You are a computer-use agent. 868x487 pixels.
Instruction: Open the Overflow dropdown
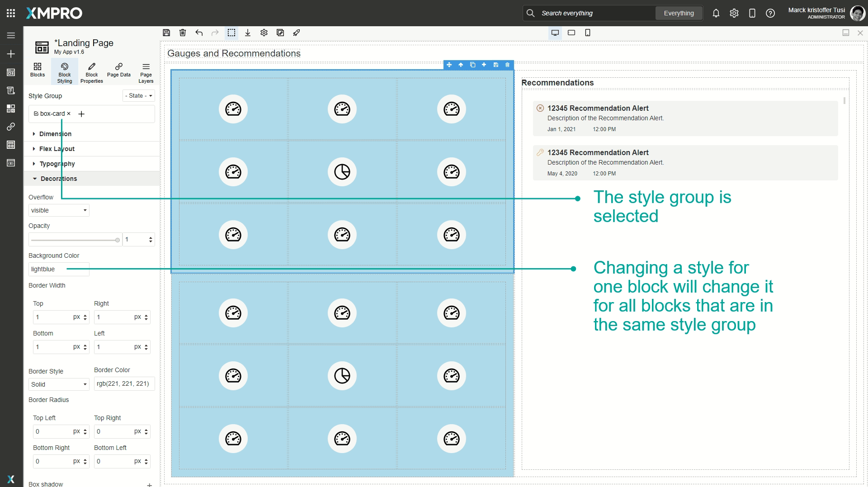pyautogui.click(x=58, y=210)
